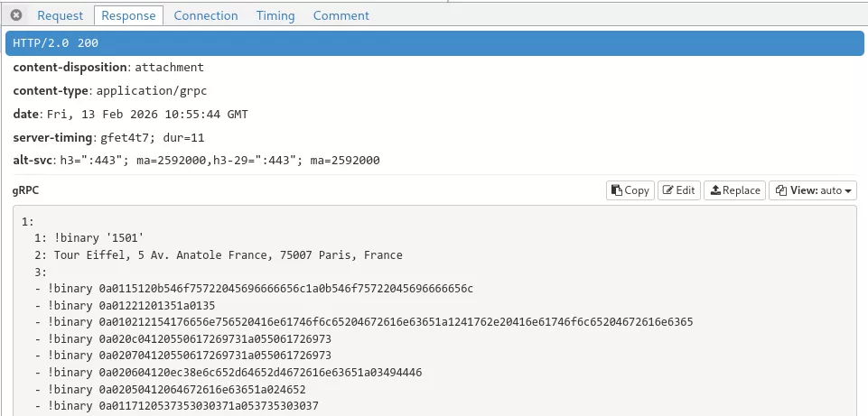Image resolution: width=868 pixels, height=416 pixels.
Task: Close the flow details panel
Action: (16, 15)
